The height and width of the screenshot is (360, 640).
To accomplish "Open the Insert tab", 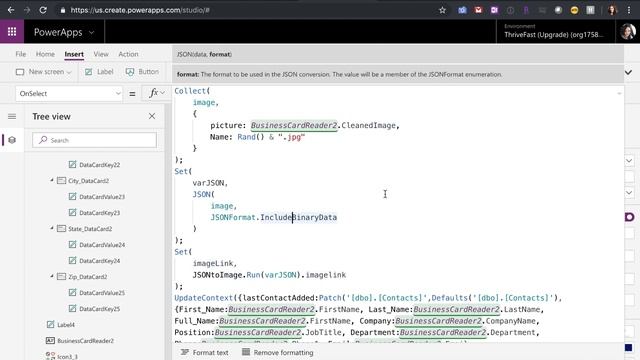I will pyautogui.click(x=74, y=54).
